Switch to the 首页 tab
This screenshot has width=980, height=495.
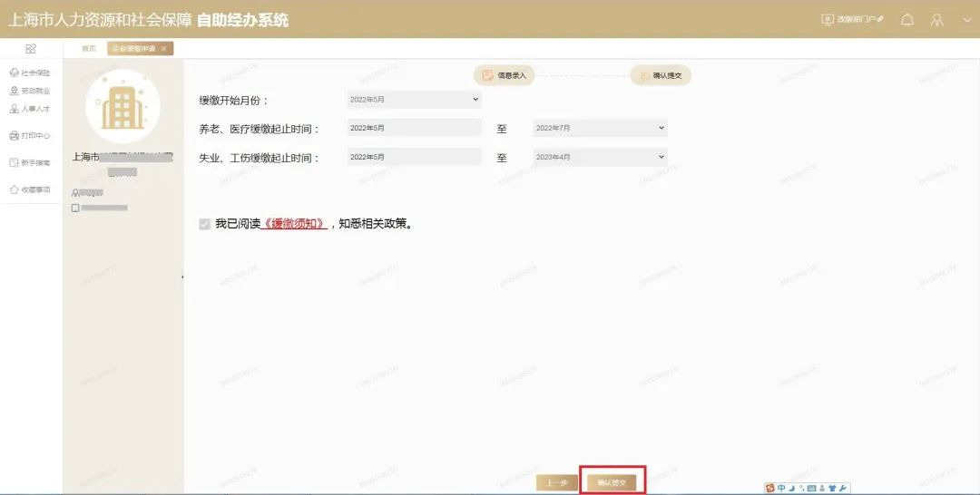[x=88, y=48]
